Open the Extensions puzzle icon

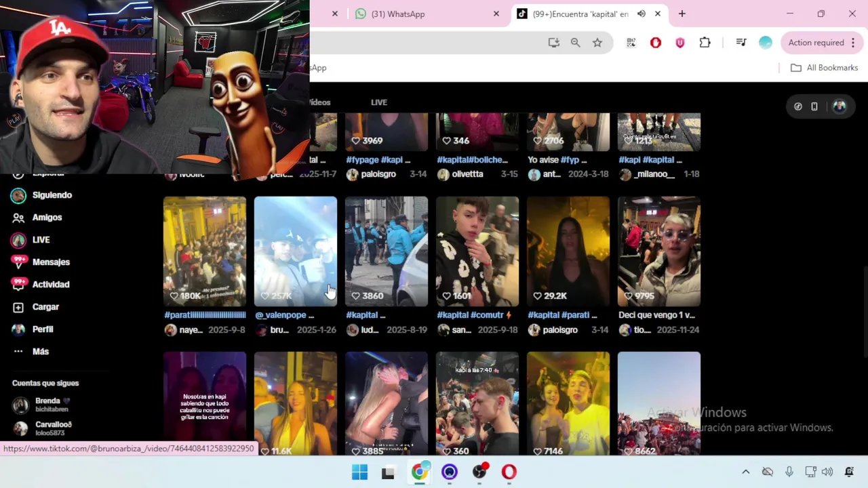click(705, 43)
